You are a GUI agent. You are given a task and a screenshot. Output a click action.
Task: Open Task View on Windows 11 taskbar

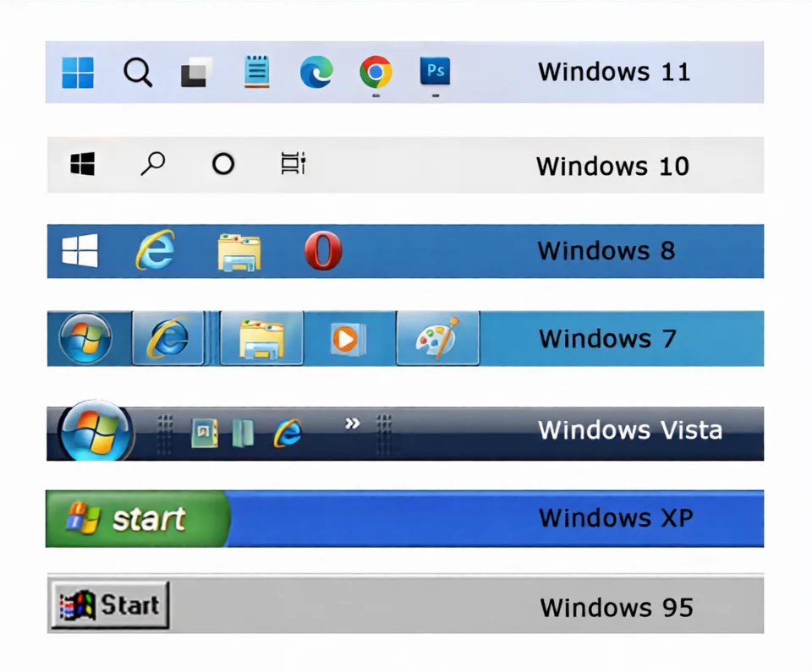coord(197,73)
